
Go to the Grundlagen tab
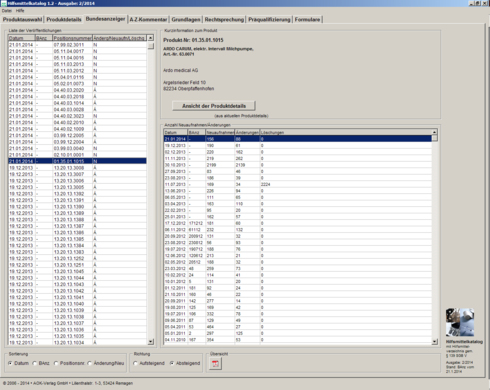coord(186,20)
